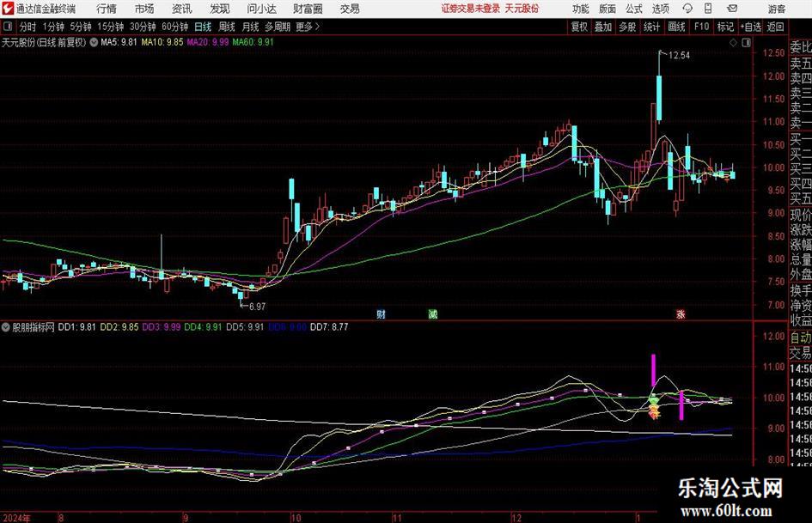Click the MA5: 9.81 label
This screenshot has width=812, height=523.
point(119,42)
